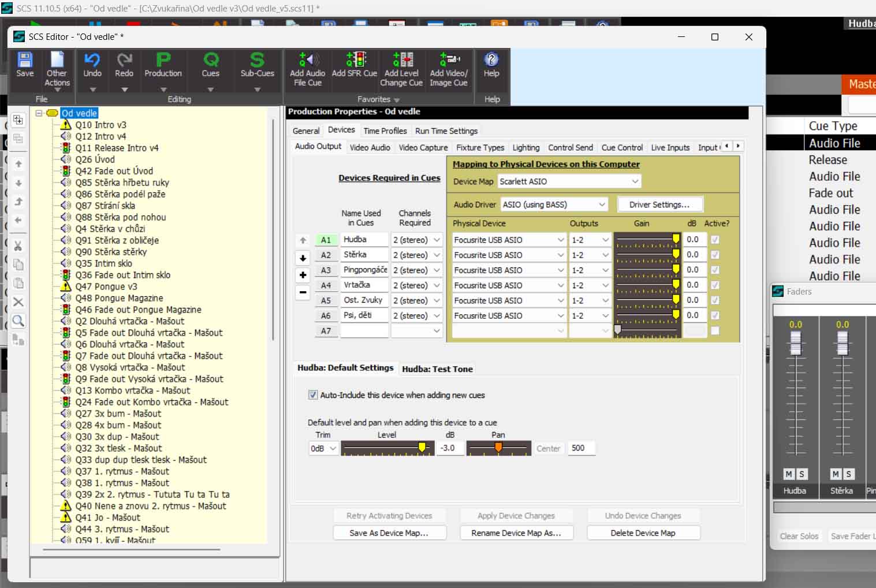Click Save As Device Map button
Screen dimensions: 876x588
pyautogui.click(x=389, y=533)
